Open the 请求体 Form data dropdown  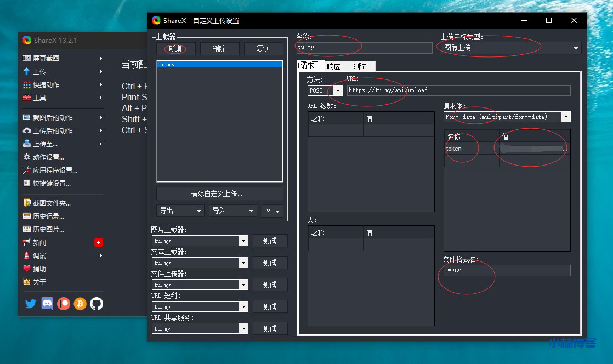tap(566, 117)
